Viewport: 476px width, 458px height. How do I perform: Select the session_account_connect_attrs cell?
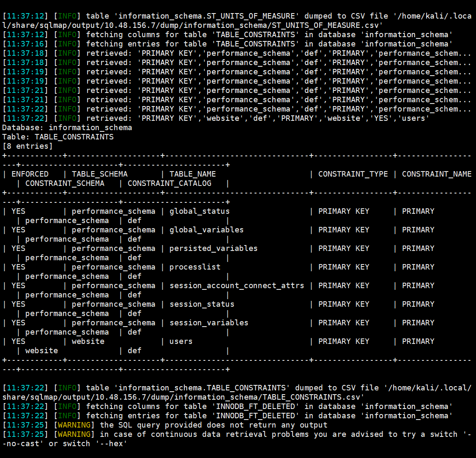coord(237,286)
